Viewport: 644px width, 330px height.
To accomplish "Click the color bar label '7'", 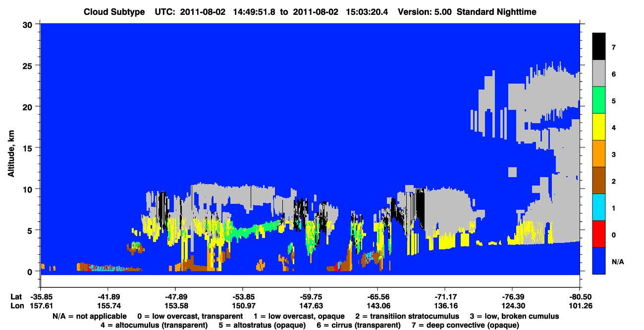I will tap(615, 47).
